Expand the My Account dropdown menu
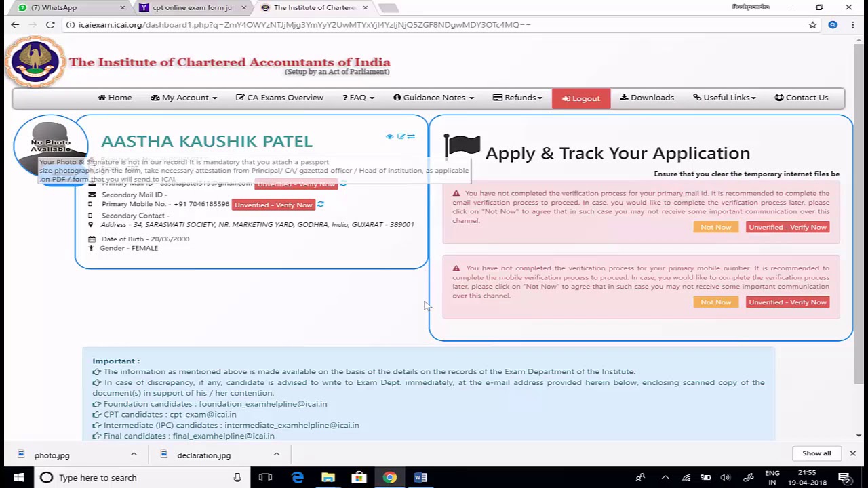 [x=184, y=98]
